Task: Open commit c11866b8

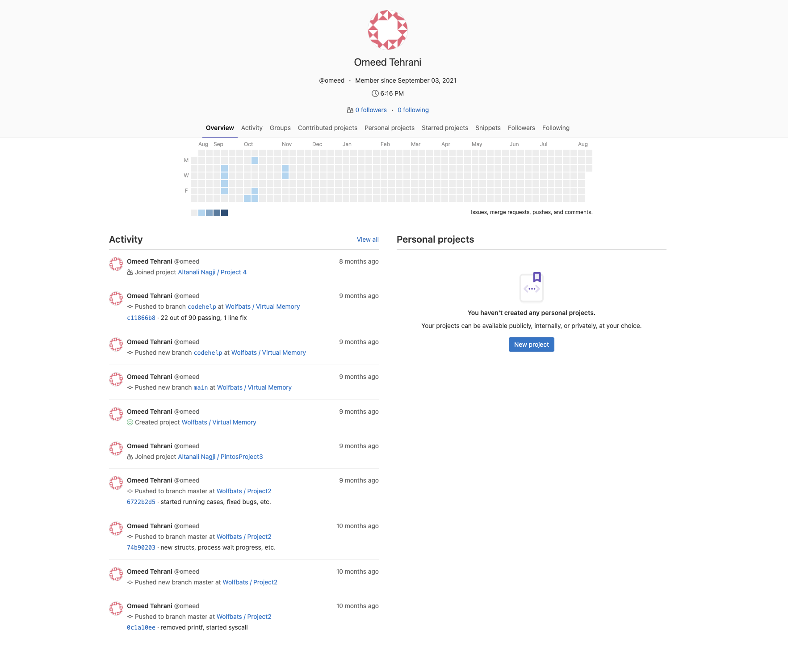Action: pos(141,318)
